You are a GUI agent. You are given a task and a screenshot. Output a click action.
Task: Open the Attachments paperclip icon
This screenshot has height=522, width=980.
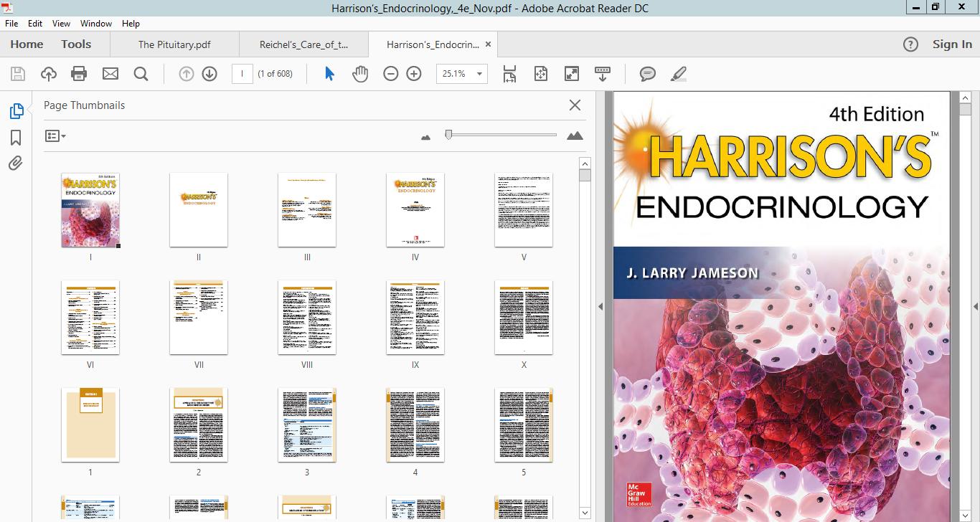16,163
